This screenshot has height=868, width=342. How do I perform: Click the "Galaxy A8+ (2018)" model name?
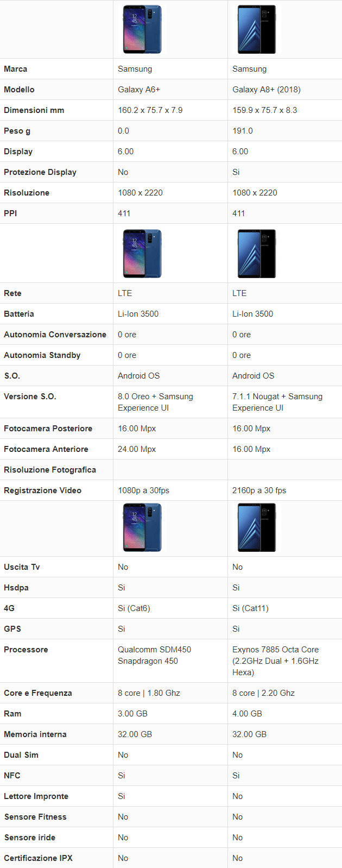click(266, 90)
